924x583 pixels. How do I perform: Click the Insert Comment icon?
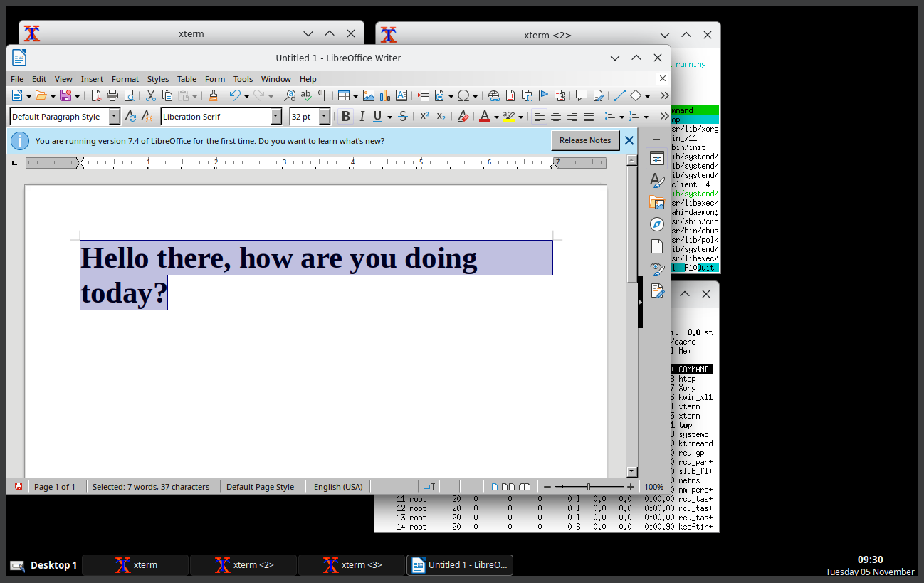[x=581, y=95]
